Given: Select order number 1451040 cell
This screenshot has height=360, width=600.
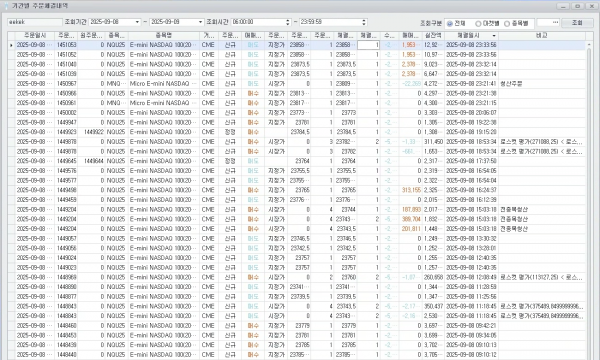Looking at the screenshot, I should (67, 64).
